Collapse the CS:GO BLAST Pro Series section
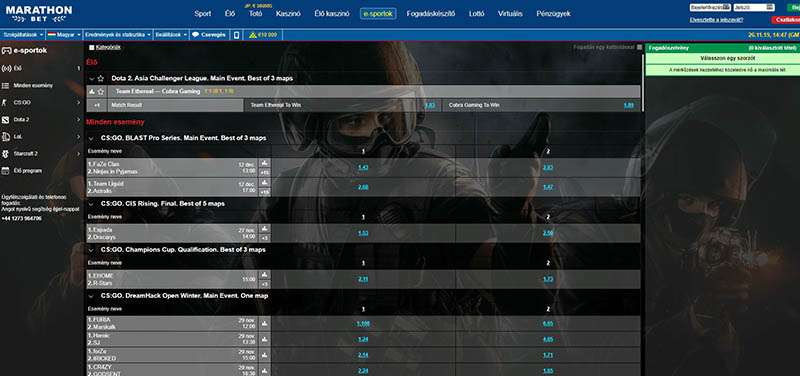This screenshot has height=376, width=800. (x=91, y=138)
